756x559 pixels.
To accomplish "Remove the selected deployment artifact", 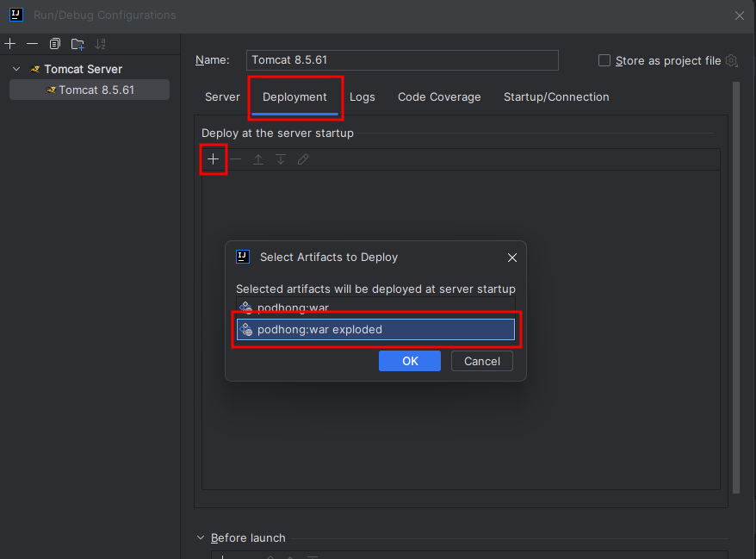I will click(236, 159).
